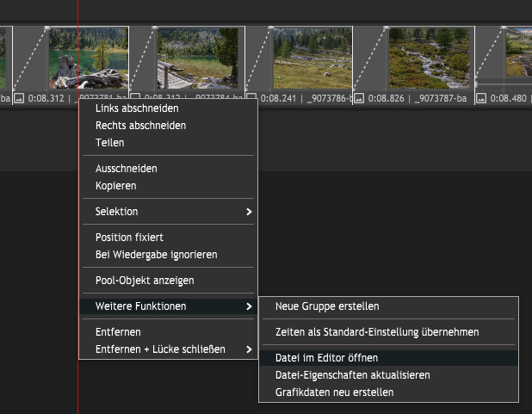The width and height of the screenshot is (532, 414).
Task: Click the fade-in transition before boardwalk clip
Action: point(143,59)
